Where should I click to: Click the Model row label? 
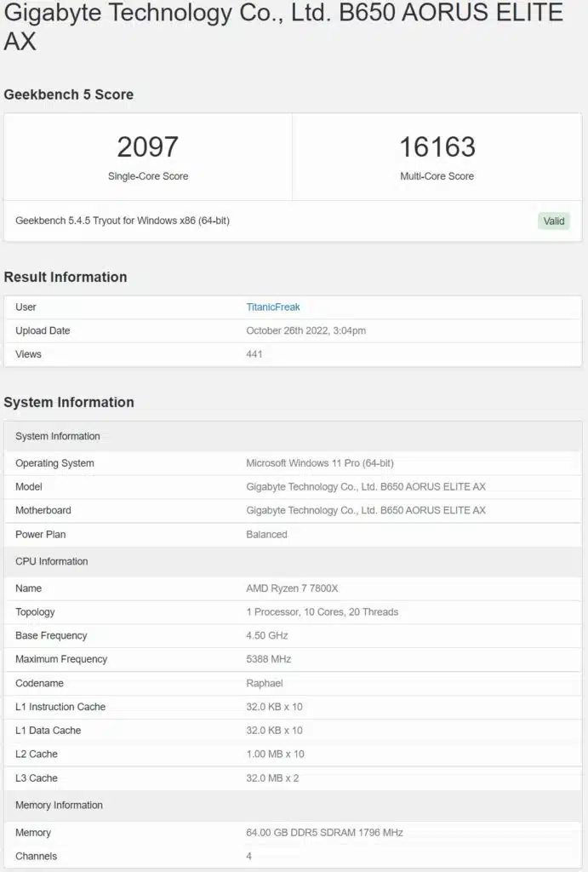[29, 486]
